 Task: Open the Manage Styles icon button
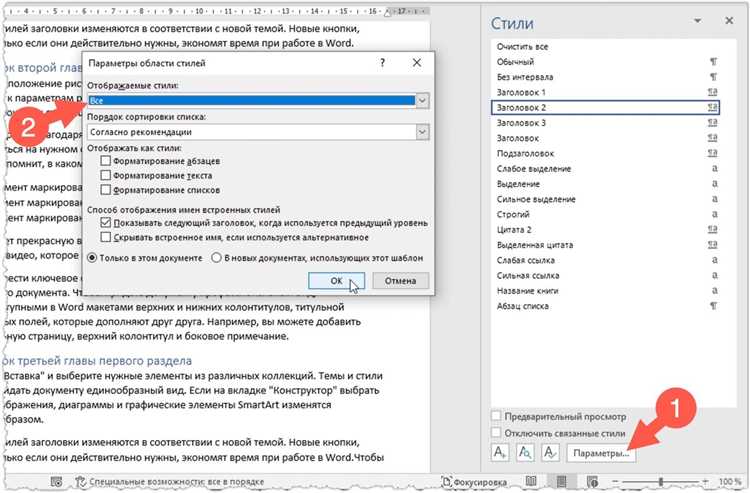(x=551, y=452)
